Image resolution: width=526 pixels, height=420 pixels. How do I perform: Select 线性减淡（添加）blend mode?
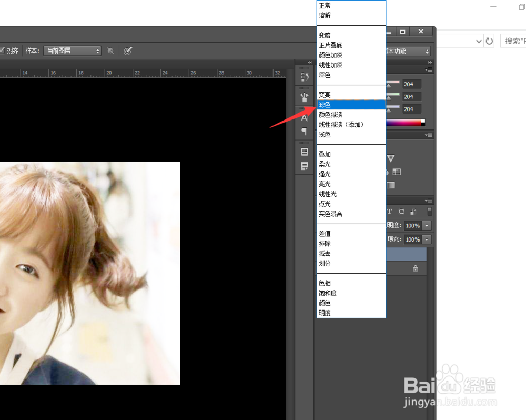[351, 125]
